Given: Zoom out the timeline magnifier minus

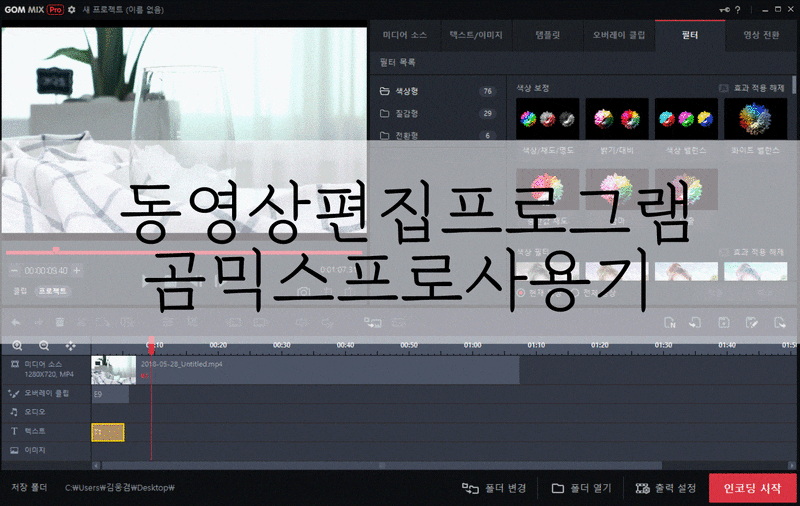Looking at the screenshot, I should pos(44,346).
